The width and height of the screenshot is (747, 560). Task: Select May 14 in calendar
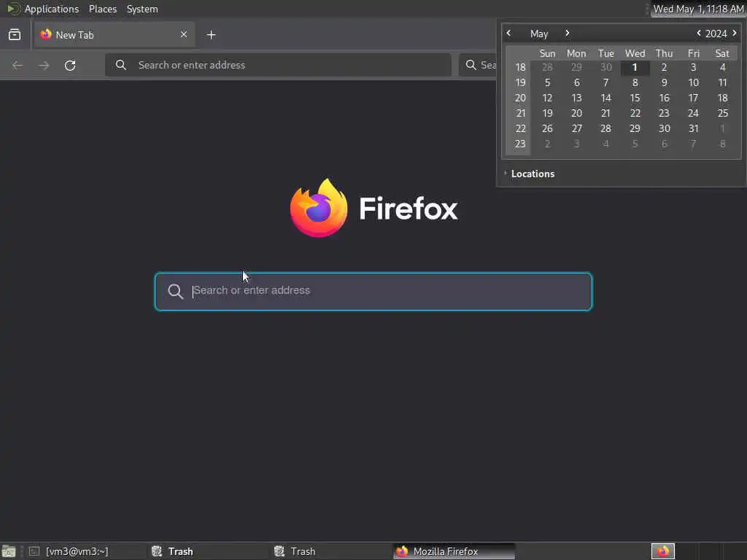[x=605, y=98]
